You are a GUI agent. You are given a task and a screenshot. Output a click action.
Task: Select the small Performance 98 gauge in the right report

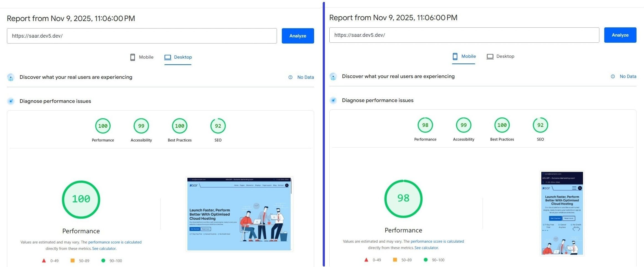point(425,125)
